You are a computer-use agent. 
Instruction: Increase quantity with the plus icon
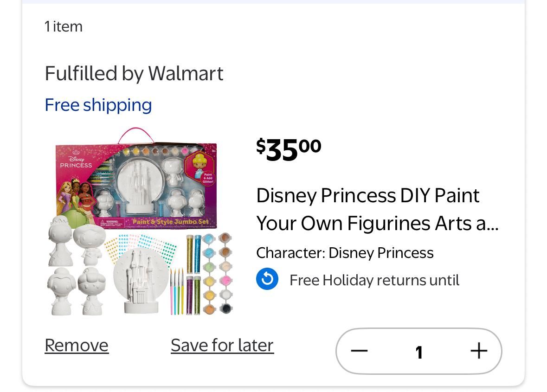click(x=478, y=351)
